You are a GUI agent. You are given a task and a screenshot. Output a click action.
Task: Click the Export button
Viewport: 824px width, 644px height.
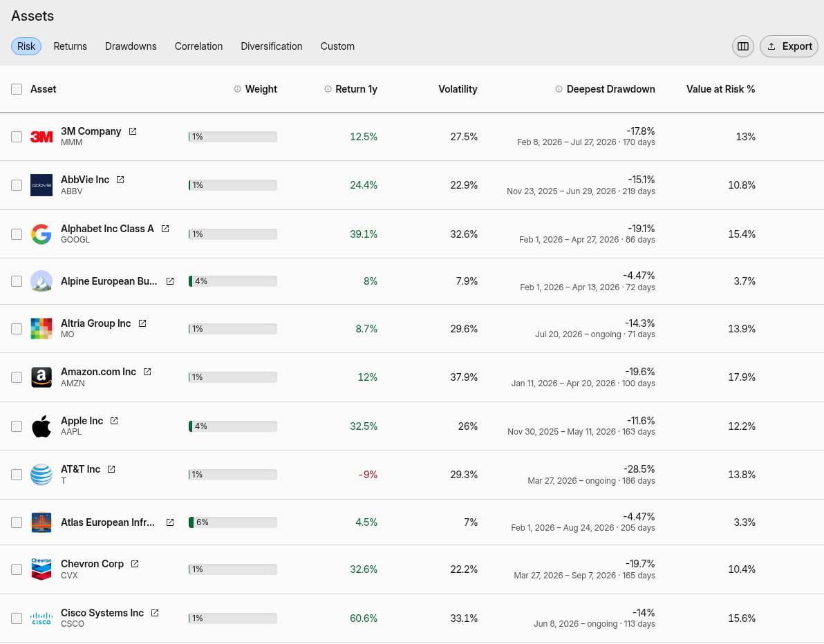click(789, 46)
